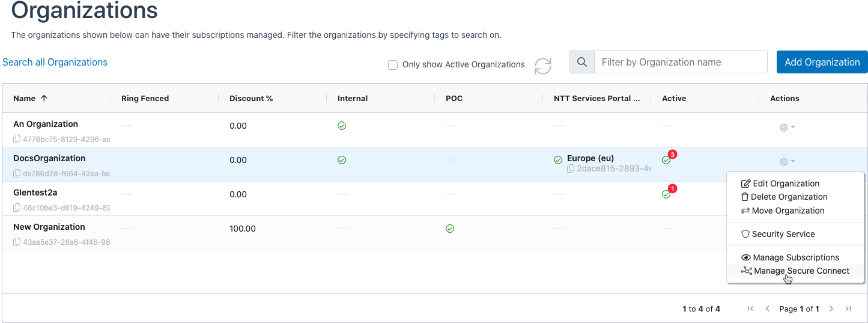Copy the New Organization ID
This screenshot has height=323, width=868.
(x=17, y=242)
